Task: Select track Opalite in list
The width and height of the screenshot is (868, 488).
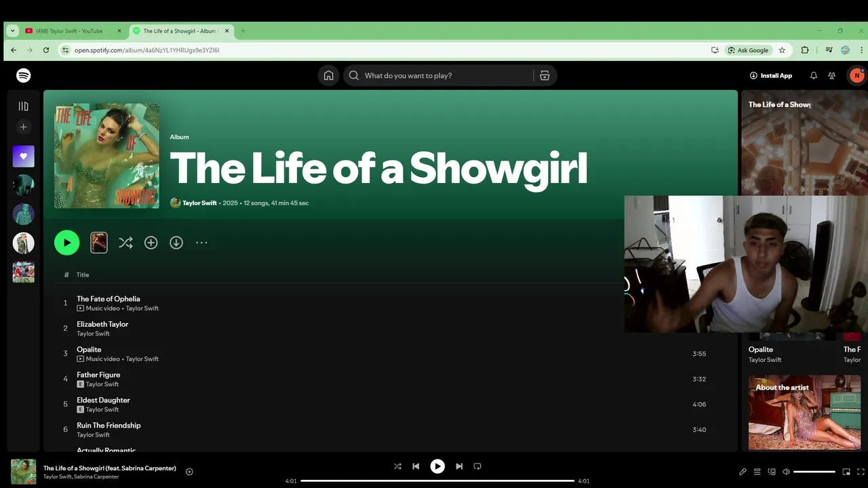Action: coord(89,349)
